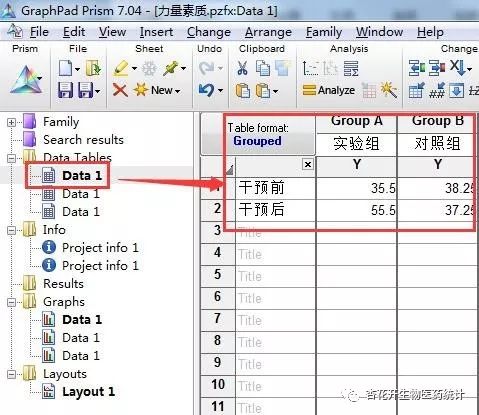This screenshot has height=415, width=479.
Task: Open the Change menu
Action: coord(209,32)
